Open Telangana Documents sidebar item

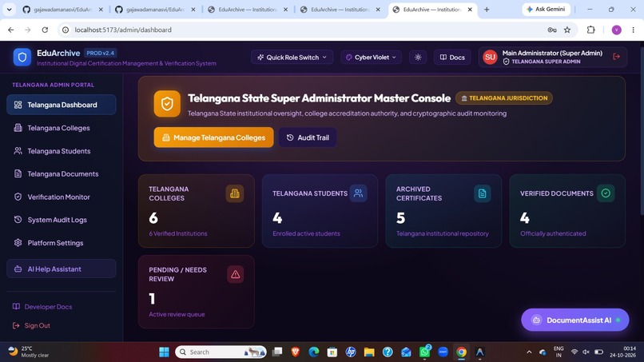click(x=62, y=174)
